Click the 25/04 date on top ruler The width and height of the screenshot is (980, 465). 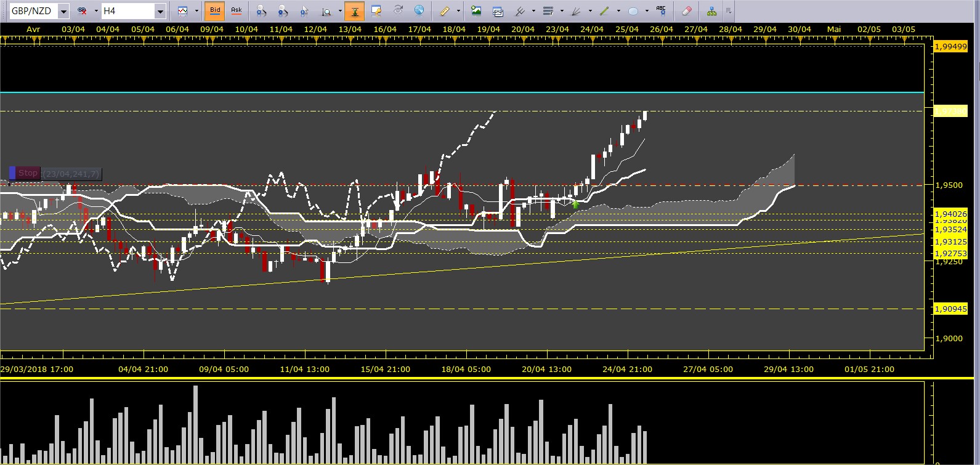tap(627, 29)
